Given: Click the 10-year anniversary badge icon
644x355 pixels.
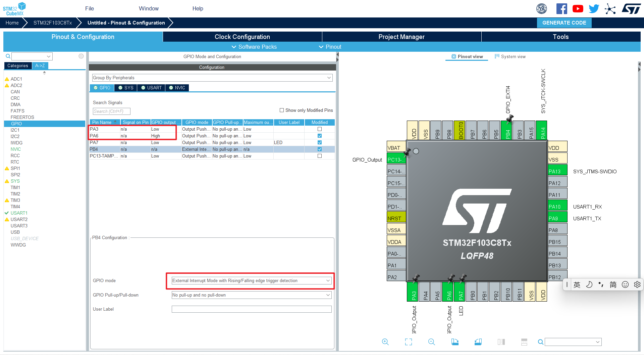Looking at the screenshot, I should [x=541, y=9].
